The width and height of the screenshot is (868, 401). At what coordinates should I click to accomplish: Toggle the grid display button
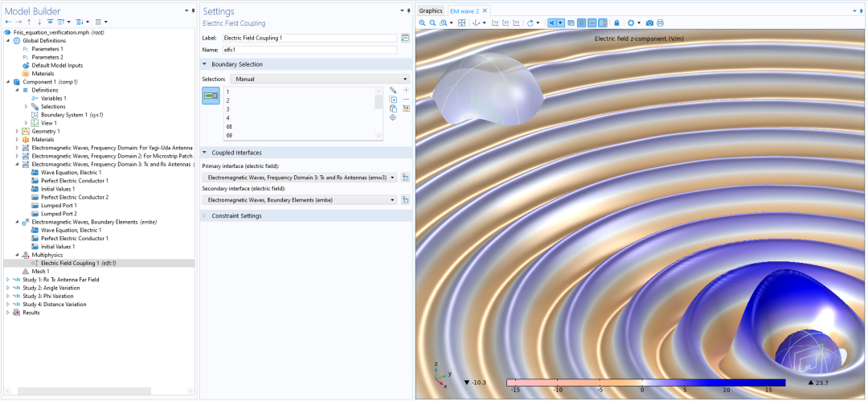tap(581, 23)
